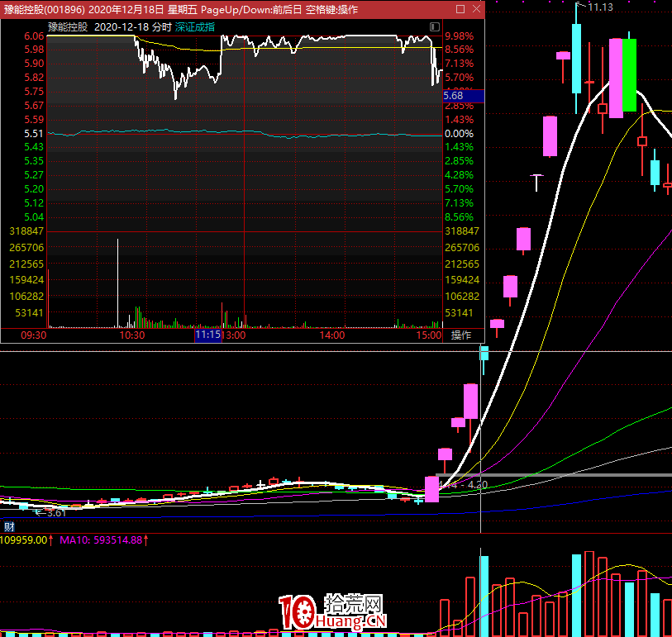This screenshot has width=672, height=637.
Task: Click the 豫能控股 stock name label
Action: (x=68, y=27)
